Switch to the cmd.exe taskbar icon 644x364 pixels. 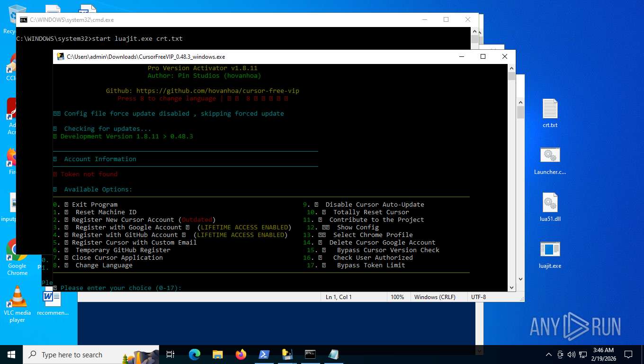[x=310, y=355]
